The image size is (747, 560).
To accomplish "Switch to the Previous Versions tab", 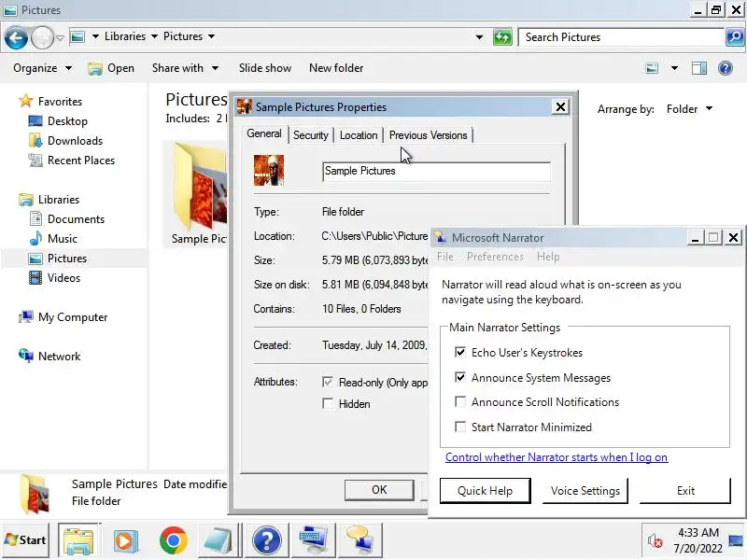I will click(428, 135).
